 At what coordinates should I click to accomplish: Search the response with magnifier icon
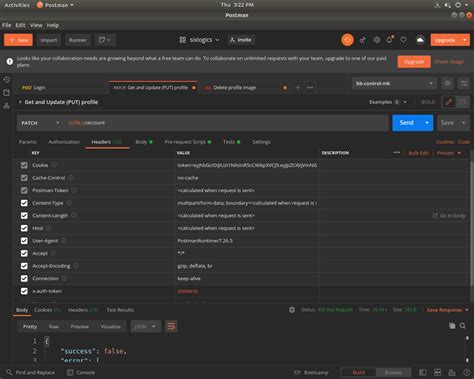pyautogui.click(x=463, y=326)
